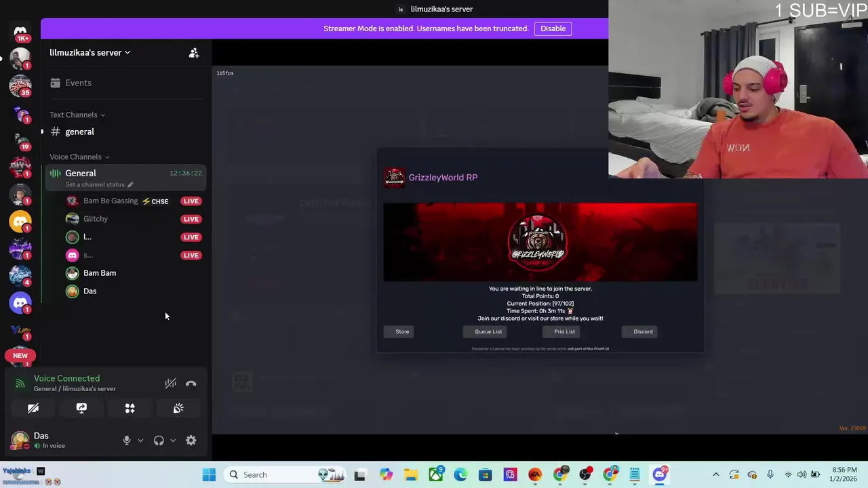Open lilmuzikaa's server dropdown menu

click(90, 52)
